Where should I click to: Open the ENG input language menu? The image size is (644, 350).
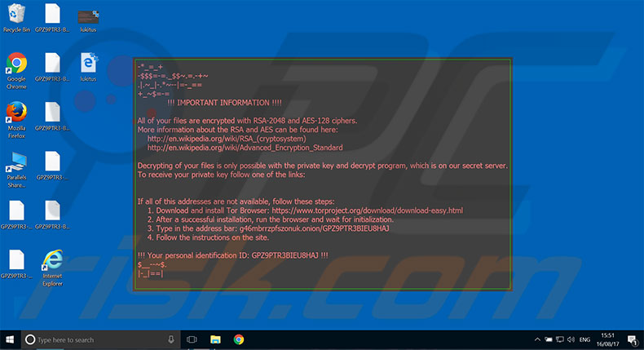(x=584, y=339)
